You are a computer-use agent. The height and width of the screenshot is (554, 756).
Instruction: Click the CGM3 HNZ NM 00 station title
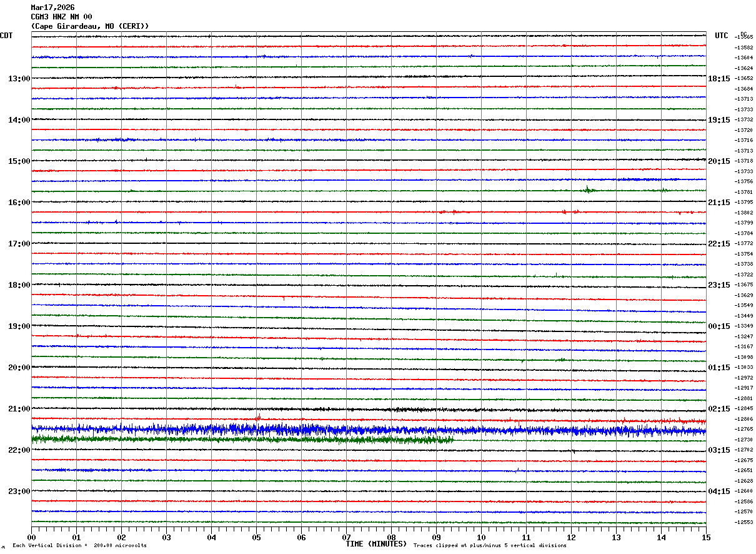61,17
